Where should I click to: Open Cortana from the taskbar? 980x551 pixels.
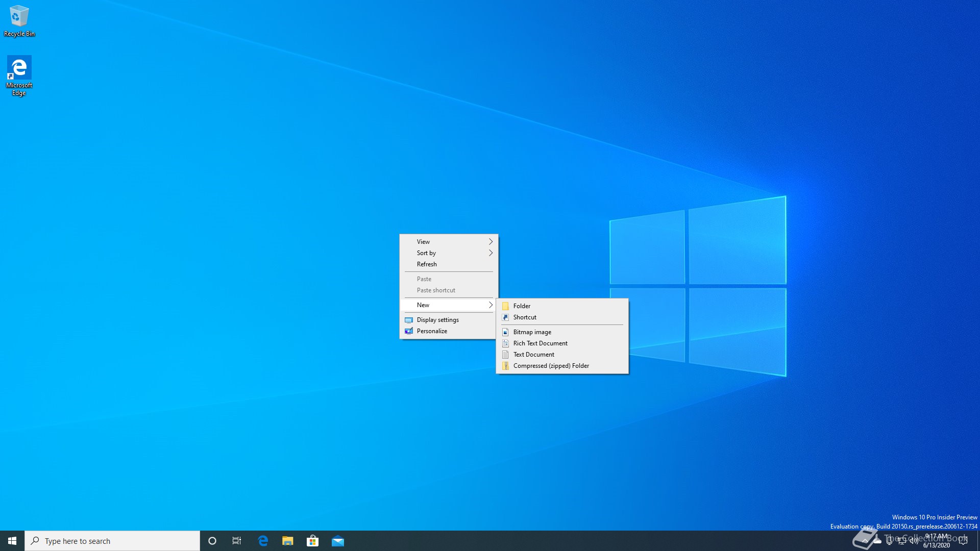[x=212, y=541]
